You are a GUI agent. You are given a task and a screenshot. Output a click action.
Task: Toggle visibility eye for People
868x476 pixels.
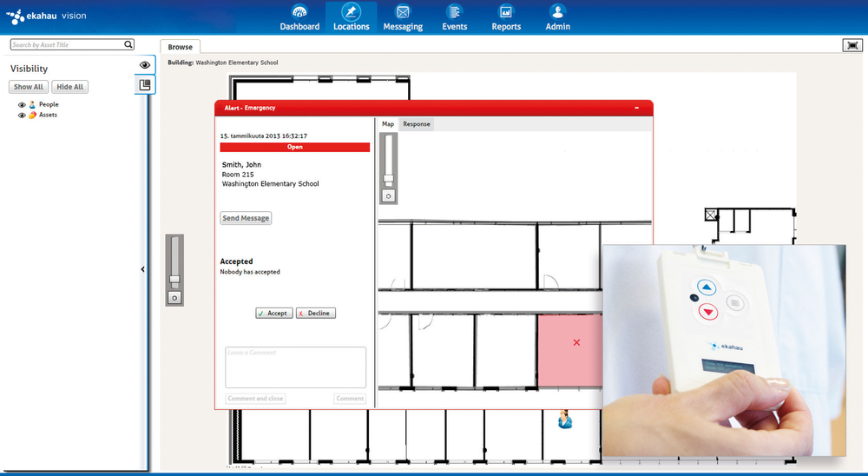(x=23, y=104)
